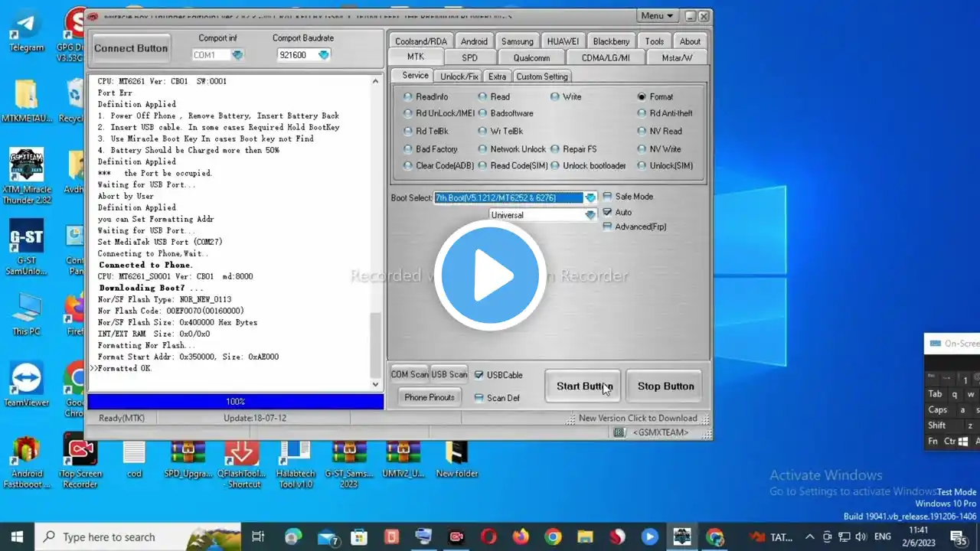Click the large video play button
980x551 pixels.
tap(490, 275)
